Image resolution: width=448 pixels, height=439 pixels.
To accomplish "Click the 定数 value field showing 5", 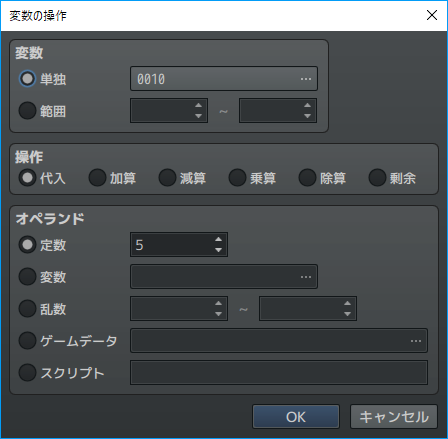I will (x=179, y=245).
